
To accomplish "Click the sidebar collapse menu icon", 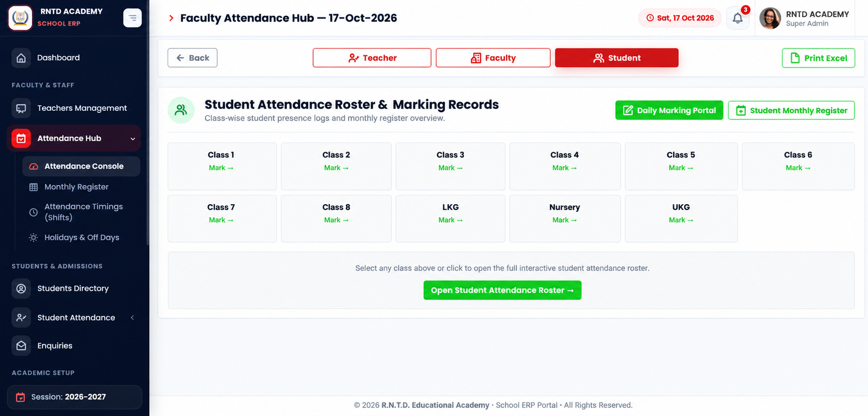I will (x=132, y=18).
